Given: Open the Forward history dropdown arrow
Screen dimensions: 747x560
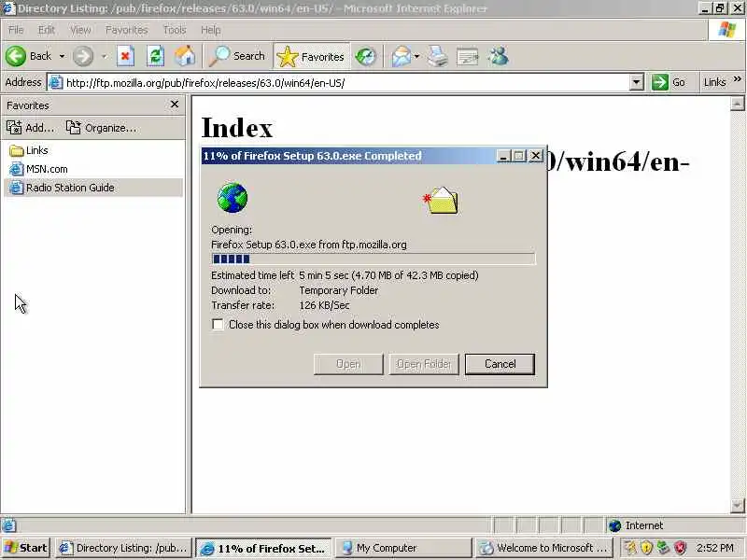Looking at the screenshot, I should point(104,56).
